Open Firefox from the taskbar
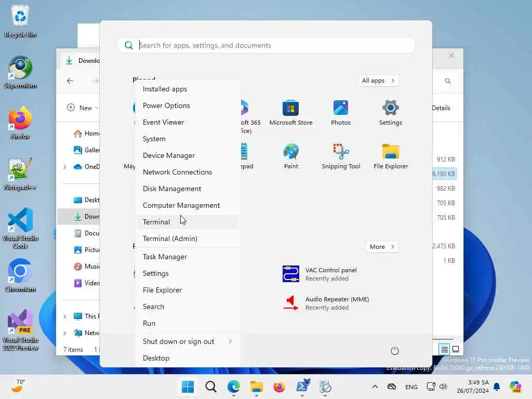This screenshot has height=399, width=532. click(x=279, y=387)
